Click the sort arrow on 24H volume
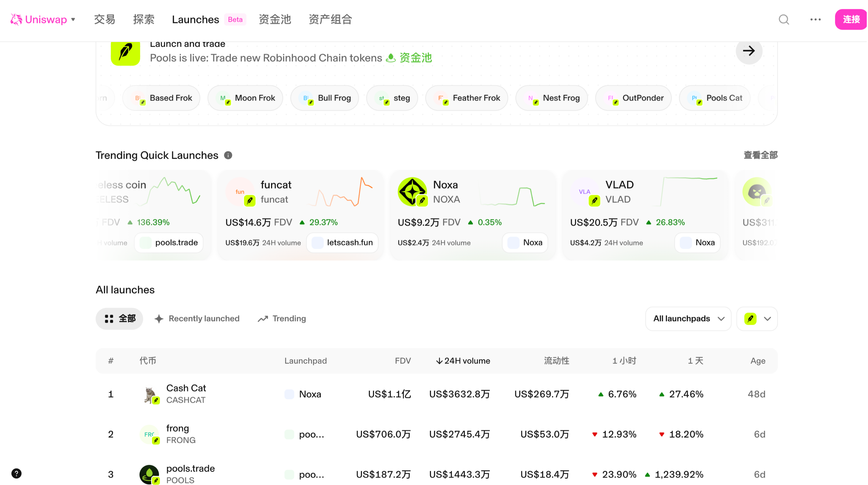Image resolution: width=868 pixels, height=485 pixels. [x=439, y=361]
